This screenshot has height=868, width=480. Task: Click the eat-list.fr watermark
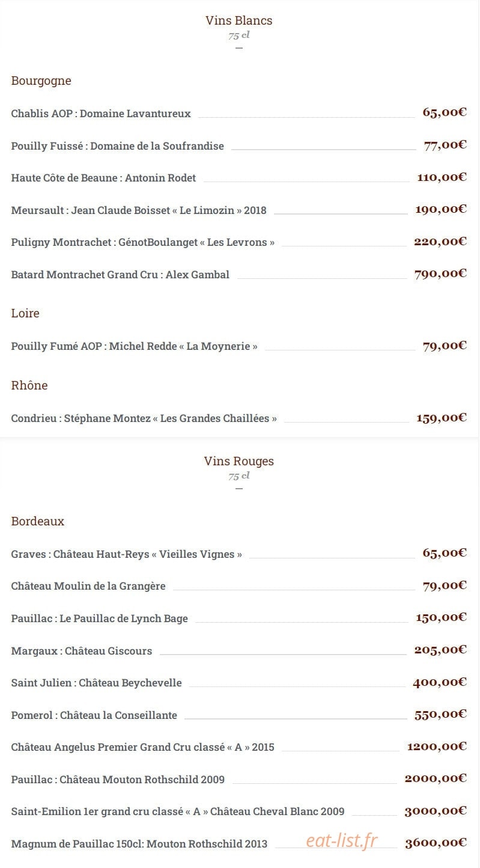[342, 841]
